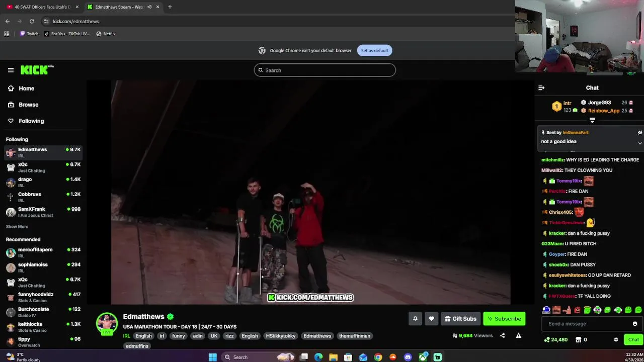Open xQc Just Chatting under Following
644x362 pixels.
pyautogui.click(x=43, y=167)
